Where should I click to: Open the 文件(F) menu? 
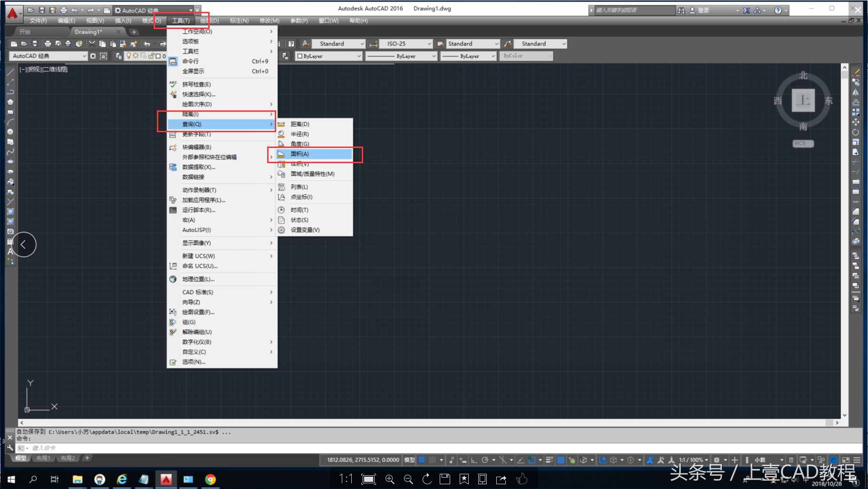coord(38,21)
